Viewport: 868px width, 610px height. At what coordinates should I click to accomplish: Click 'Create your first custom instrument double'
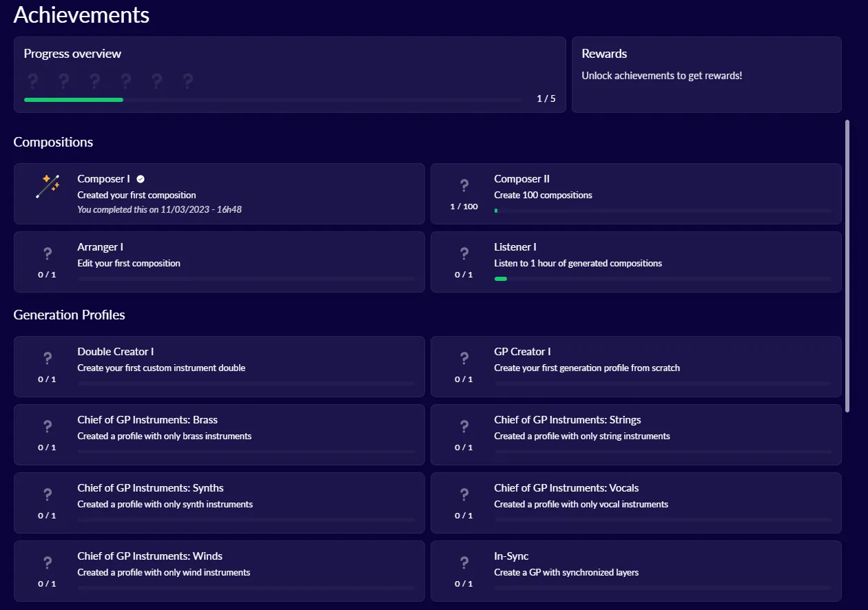click(161, 368)
